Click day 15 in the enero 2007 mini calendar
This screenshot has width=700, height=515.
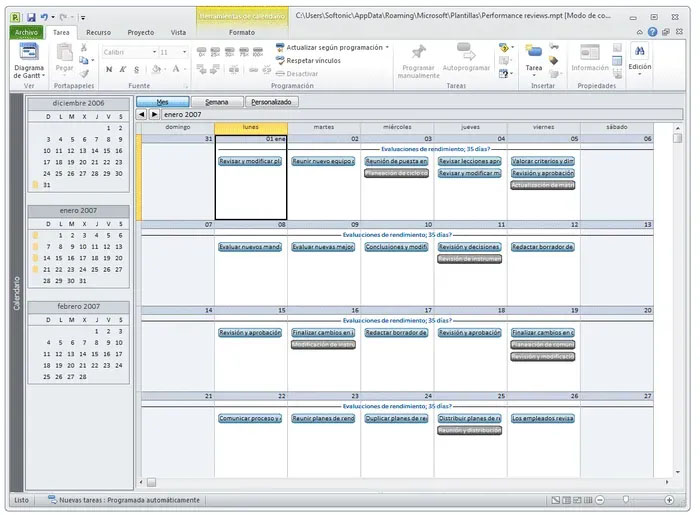coord(59,258)
